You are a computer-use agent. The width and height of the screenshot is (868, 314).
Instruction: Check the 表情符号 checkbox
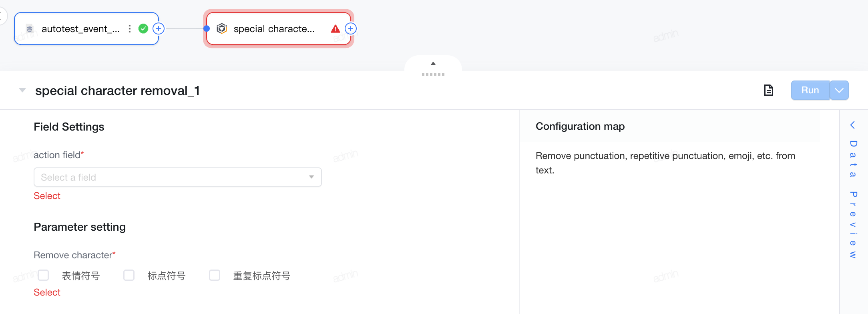[43, 275]
